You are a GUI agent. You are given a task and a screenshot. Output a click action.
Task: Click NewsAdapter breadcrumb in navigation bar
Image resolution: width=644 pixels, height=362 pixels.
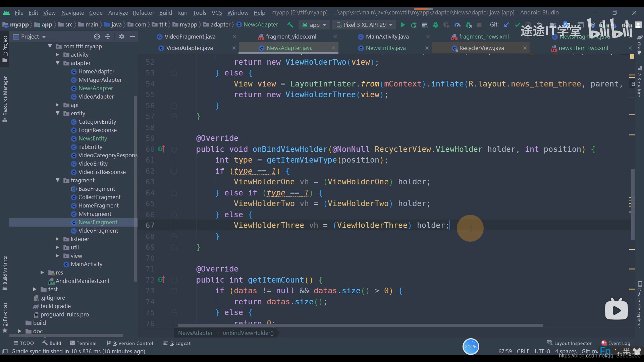[x=257, y=25]
